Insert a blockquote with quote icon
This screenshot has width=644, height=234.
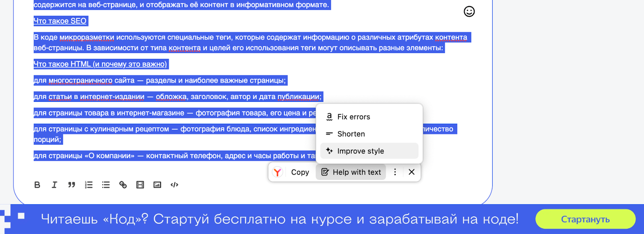pyautogui.click(x=72, y=185)
